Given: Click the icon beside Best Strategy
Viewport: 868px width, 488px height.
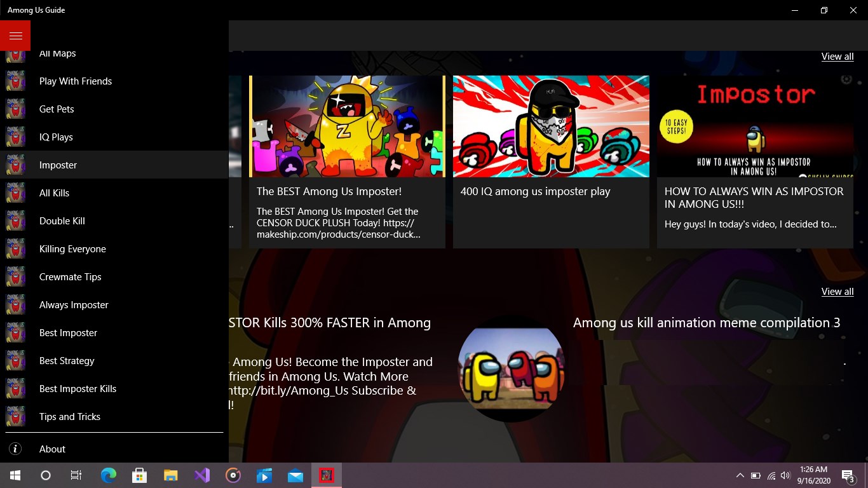Looking at the screenshot, I should click(15, 361).
